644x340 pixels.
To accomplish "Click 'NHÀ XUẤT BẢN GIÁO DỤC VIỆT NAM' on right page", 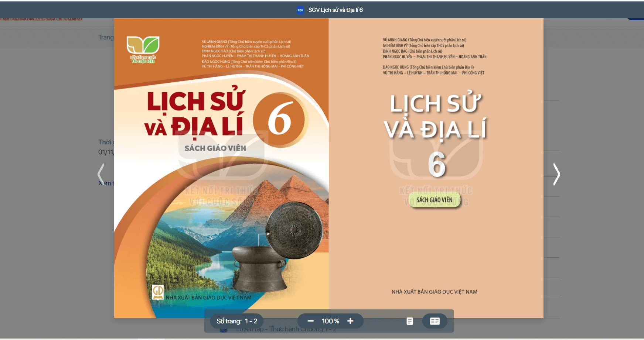I will coord(435,292).
